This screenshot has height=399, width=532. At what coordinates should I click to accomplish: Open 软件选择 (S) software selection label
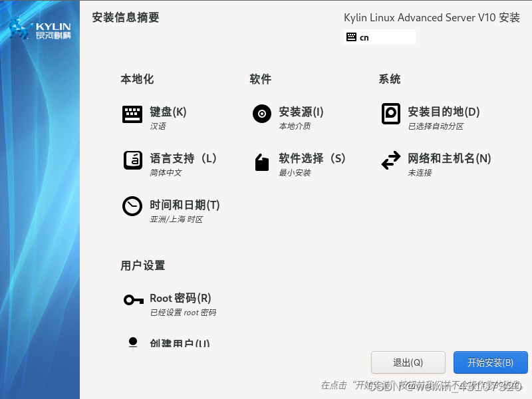pos(312,158)
